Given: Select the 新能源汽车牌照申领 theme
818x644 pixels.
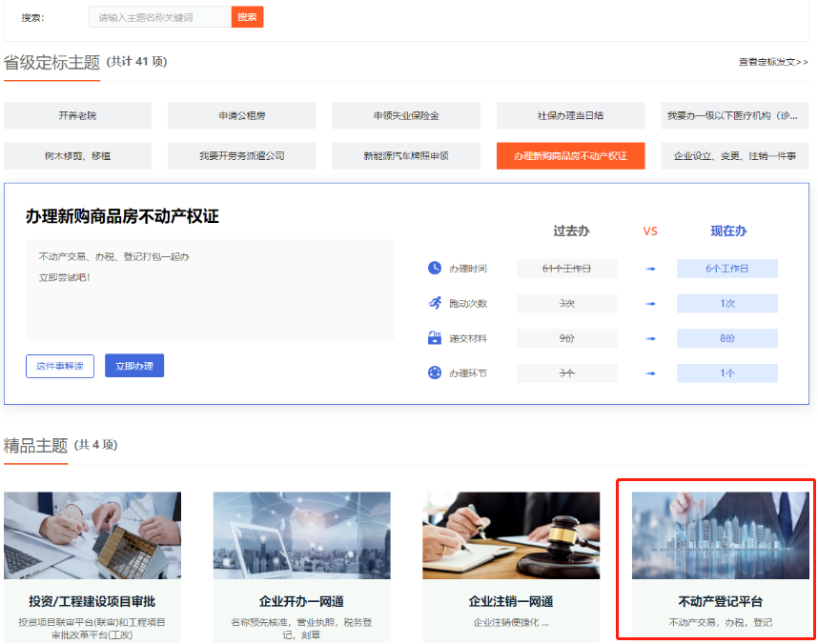Looking at the screenshot, I should pos(406,155).
